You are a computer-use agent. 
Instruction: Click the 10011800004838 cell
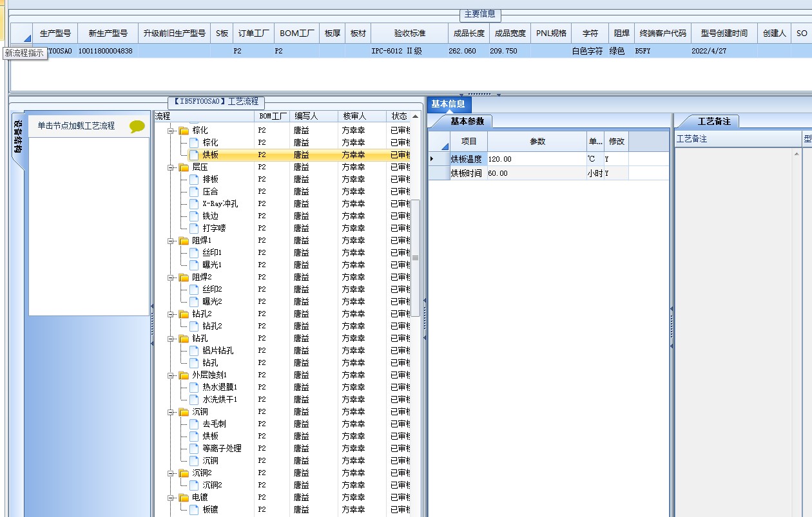click(108, 51)
